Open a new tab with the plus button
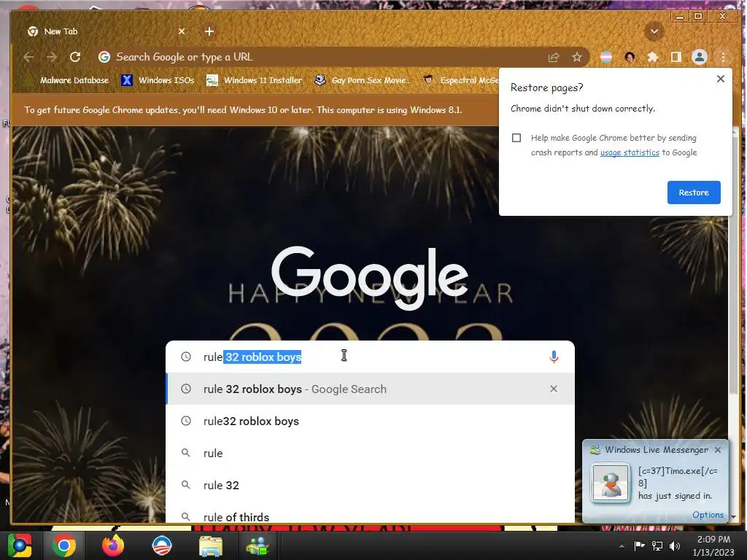This screenshot has height=560, width=747. (209, 31)
